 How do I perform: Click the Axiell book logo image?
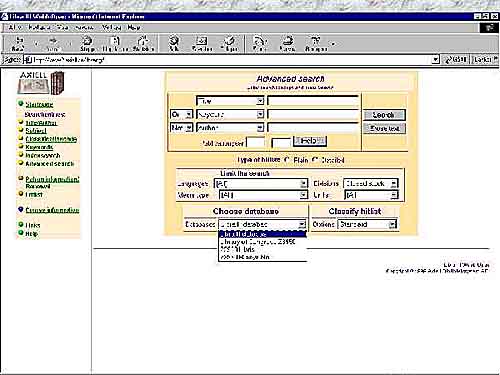41,83
